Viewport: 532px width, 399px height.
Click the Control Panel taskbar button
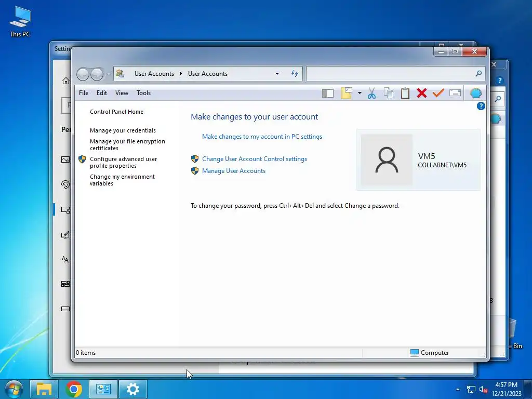click(103, 389)
